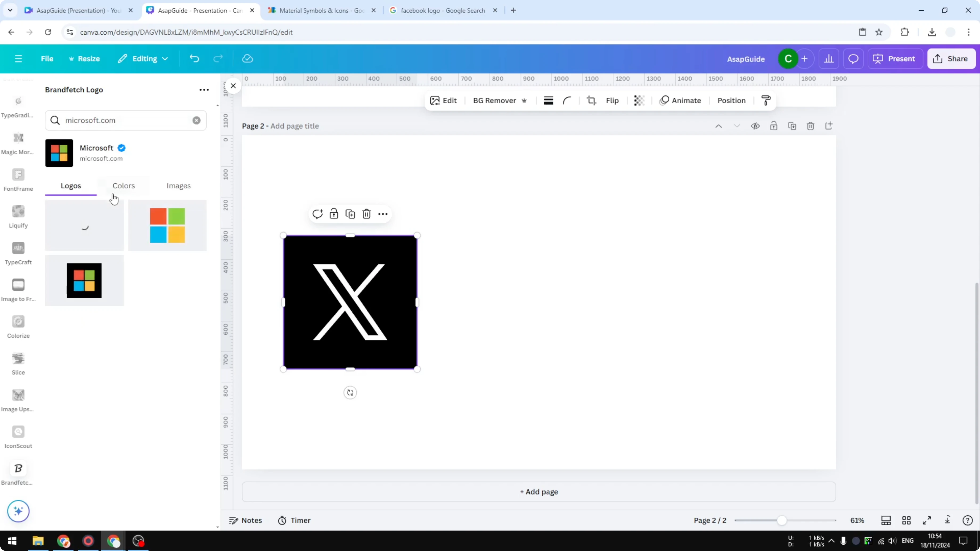Open the Colorize tool
The height and width of the screenshot is (551, 980).
point(18,326)
